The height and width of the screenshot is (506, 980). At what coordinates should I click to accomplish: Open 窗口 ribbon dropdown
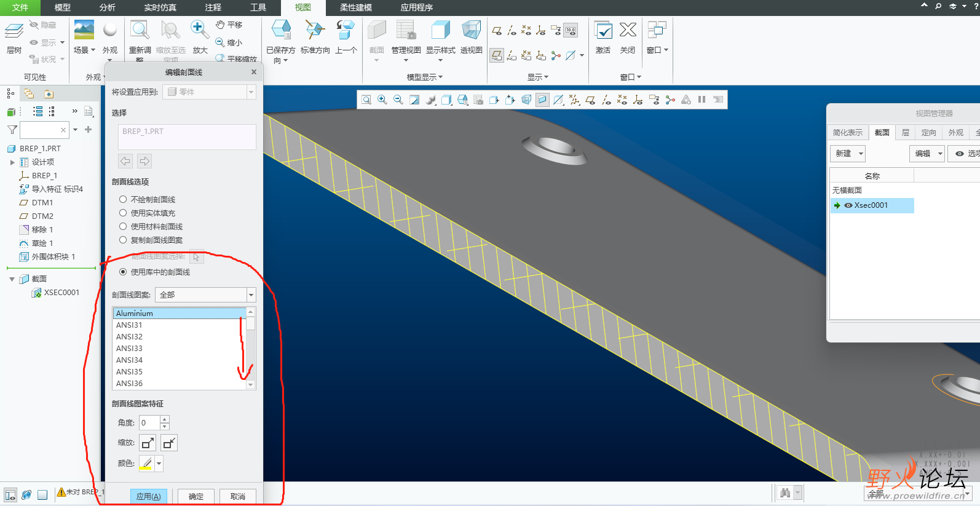tap(657, 50)
